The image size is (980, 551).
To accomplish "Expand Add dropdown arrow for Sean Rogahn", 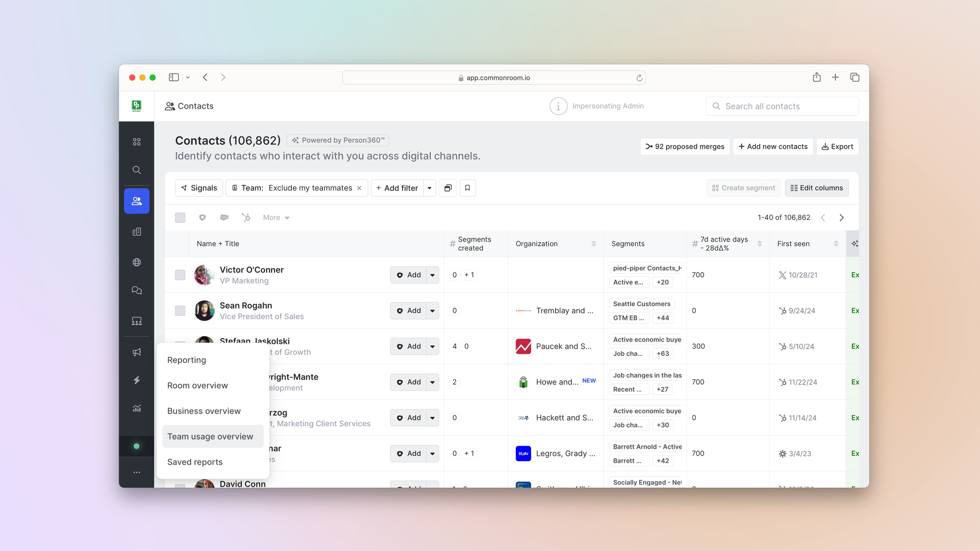I will click(x=433, y=311).
